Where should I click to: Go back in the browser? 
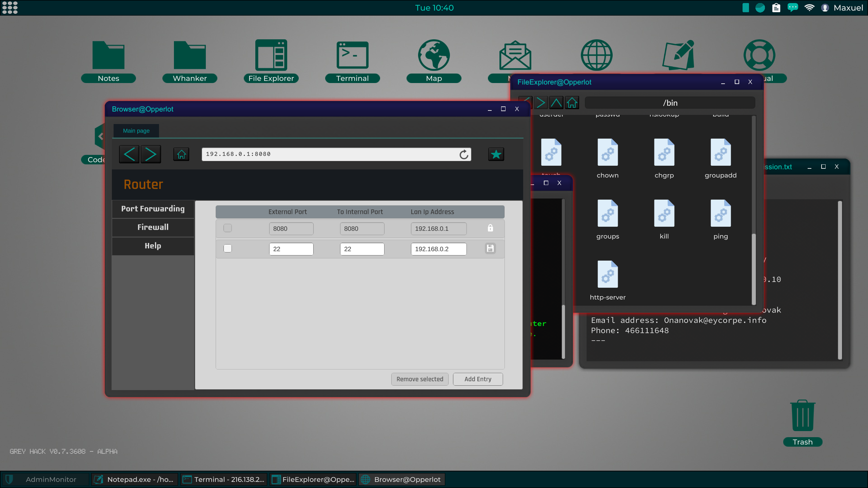click(x=129, y=155)
